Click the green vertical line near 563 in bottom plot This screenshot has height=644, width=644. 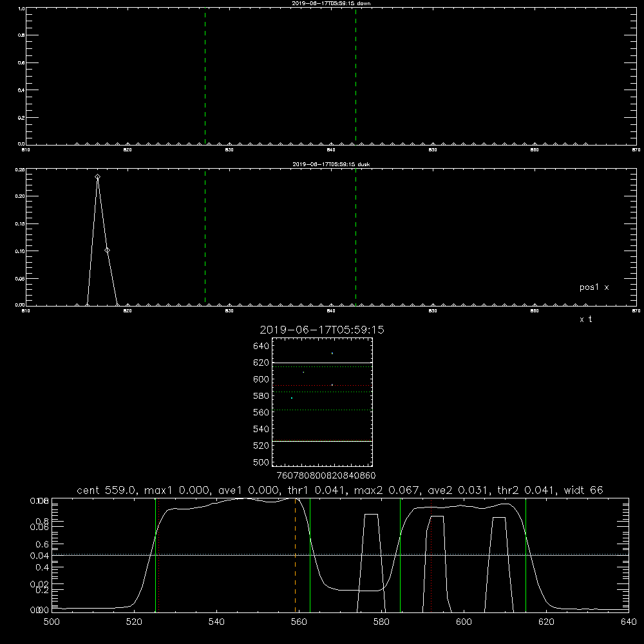click(x=310, y=555)
